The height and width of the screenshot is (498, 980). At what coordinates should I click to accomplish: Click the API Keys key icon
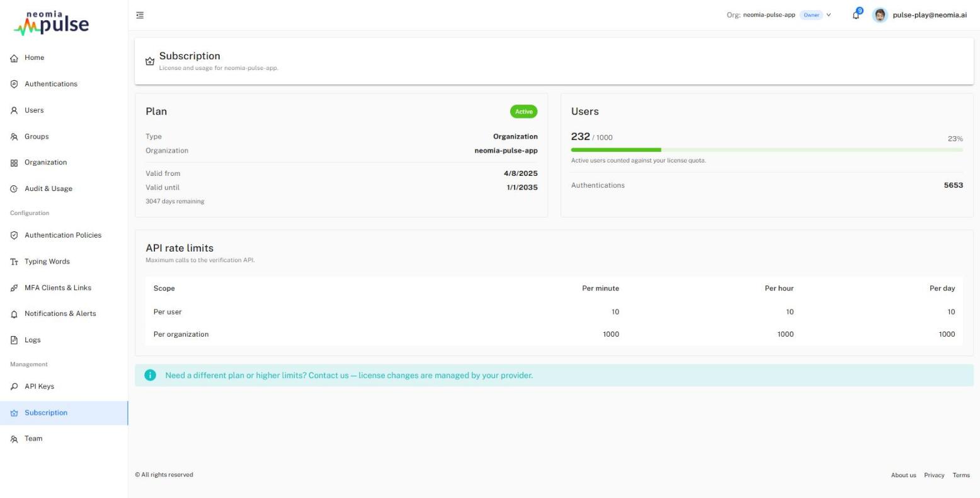coord(14,386)
